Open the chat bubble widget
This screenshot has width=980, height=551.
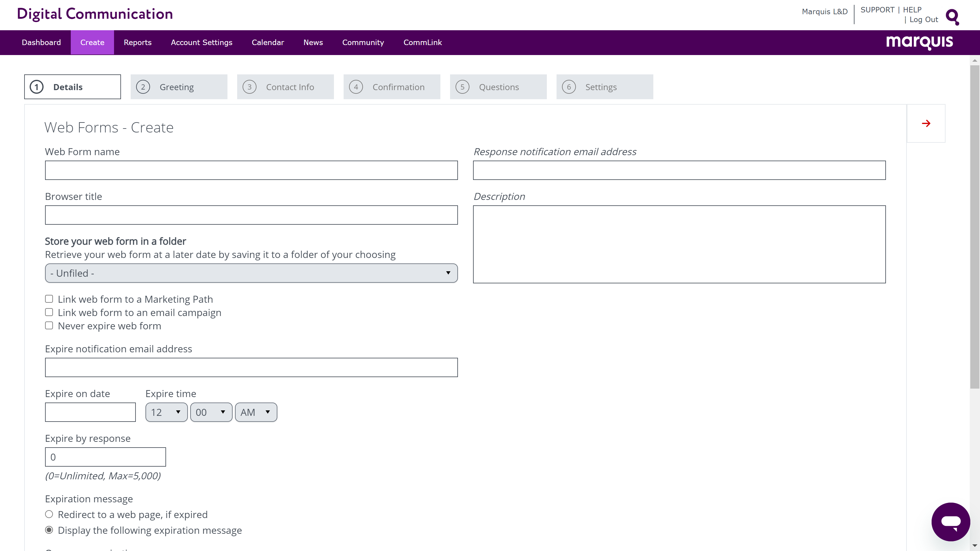(x=950, y=521)
